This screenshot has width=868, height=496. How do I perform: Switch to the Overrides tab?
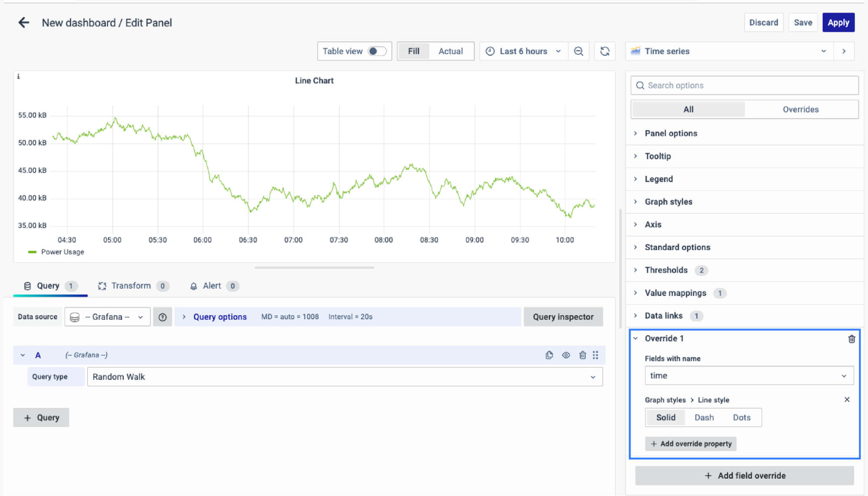point(800,109)
